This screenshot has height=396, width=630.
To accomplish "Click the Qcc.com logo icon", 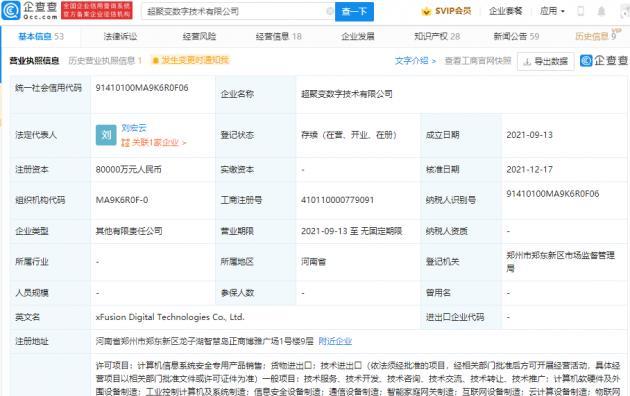I will 11,11.
